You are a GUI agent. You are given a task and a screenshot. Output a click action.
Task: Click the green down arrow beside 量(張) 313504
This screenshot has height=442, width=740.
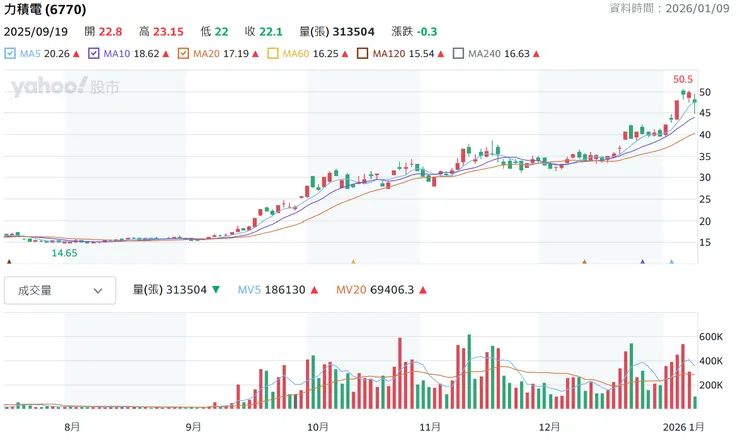[x=216, y=290]
